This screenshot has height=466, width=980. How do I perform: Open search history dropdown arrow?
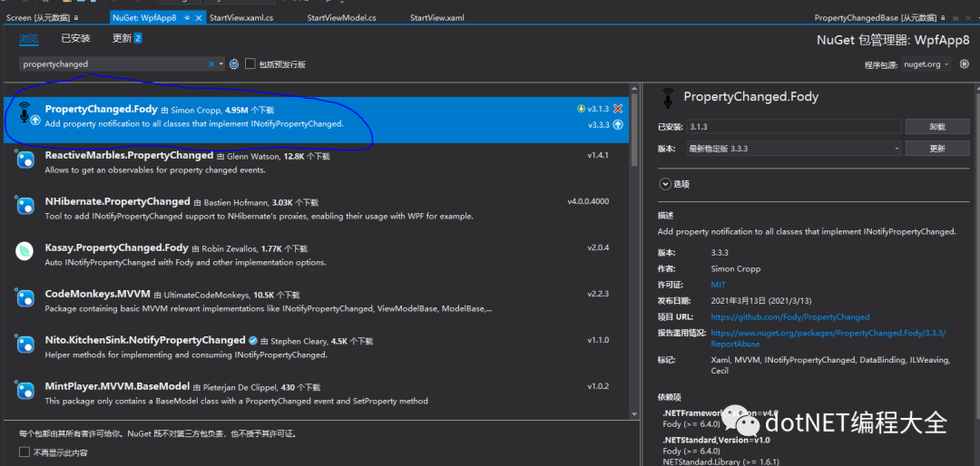tap(221, 63)
